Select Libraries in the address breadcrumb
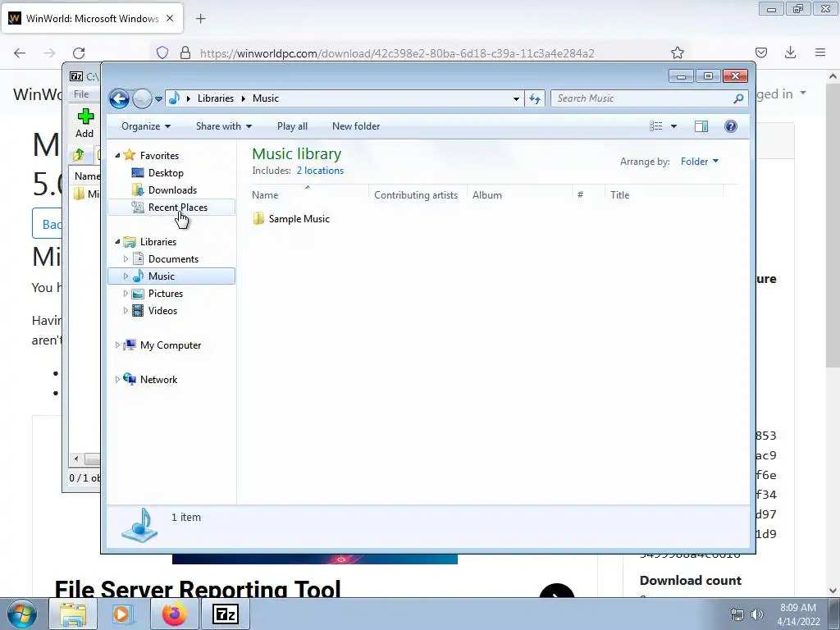The width and height of the screenshot is (840, 630). tap(216, 98)
